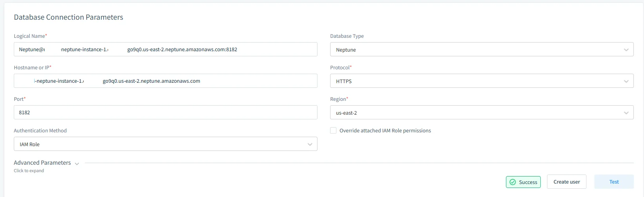644x197 pixels.
Task: Click the Logical Name input field
Action: pyautogui.click(x=166, y=49)
